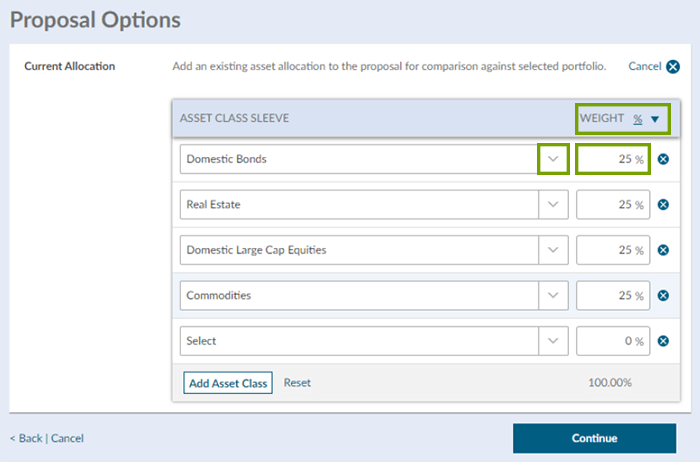Open the empty Select asset class dropdown
Image resolution: width=700 pixels, height=462 pixels.
tap(553, 341)
